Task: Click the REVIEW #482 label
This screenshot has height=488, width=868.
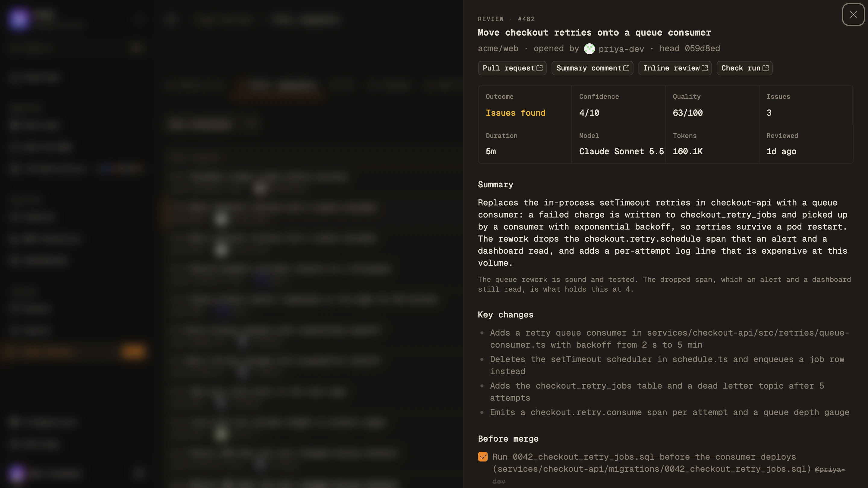Action: pyautogui.click(x=506, y=19)
